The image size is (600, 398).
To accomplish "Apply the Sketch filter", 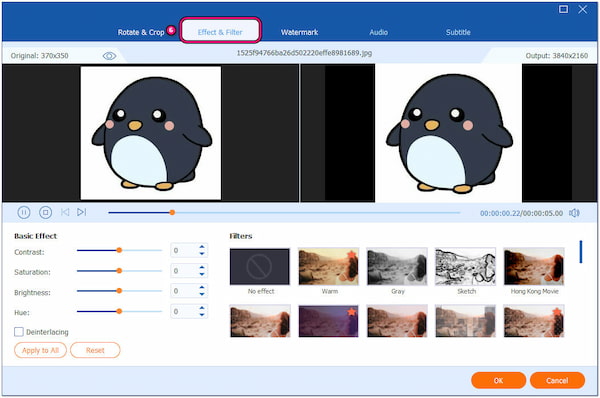I will [x=465, y=266].
